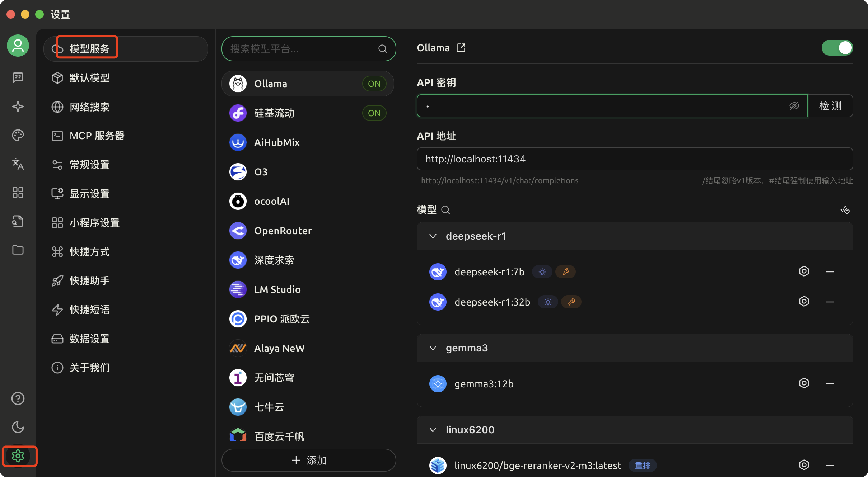Select 默认模型 settings menu
This screenshot has height=477, width=868.
(126, 78)
